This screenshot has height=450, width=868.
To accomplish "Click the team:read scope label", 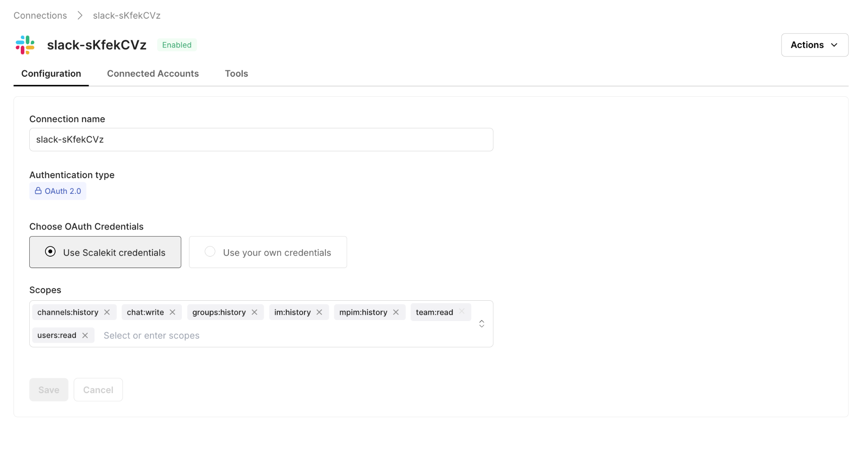I will coord(434,312).
